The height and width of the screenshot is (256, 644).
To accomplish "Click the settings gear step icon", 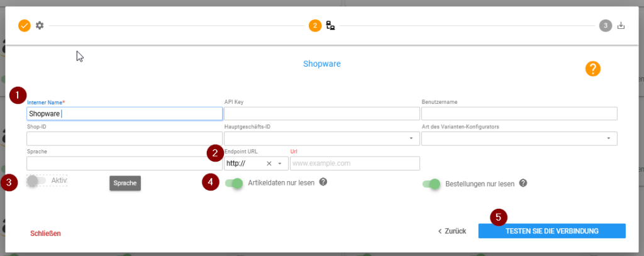I will (x=40, y=26).
